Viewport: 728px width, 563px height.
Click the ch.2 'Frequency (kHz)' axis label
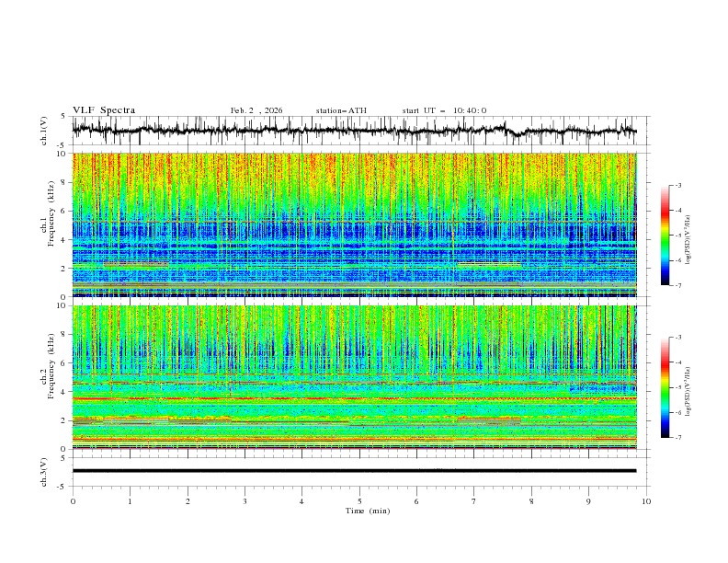[51, 366]
